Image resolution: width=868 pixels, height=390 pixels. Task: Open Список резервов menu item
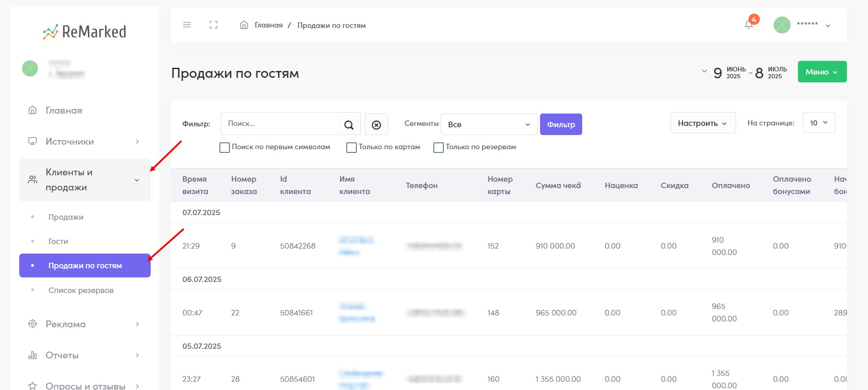(81, 290)
